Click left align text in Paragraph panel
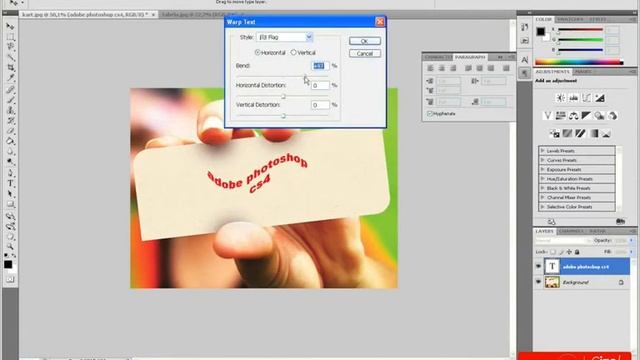The height and width of the screenshot is (360, 640). pyautogui.click(x=430, y=68)
